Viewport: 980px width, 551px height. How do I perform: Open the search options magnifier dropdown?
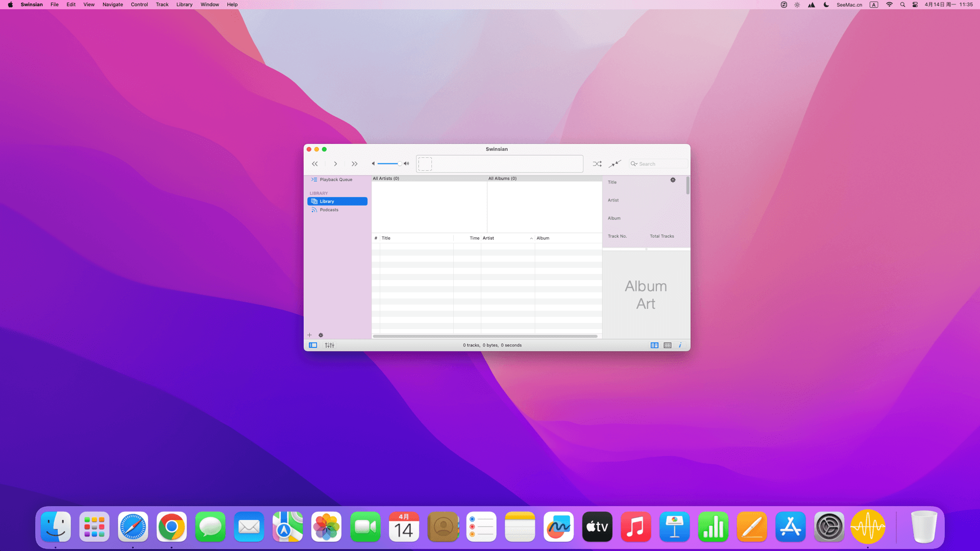click(634, 164)
